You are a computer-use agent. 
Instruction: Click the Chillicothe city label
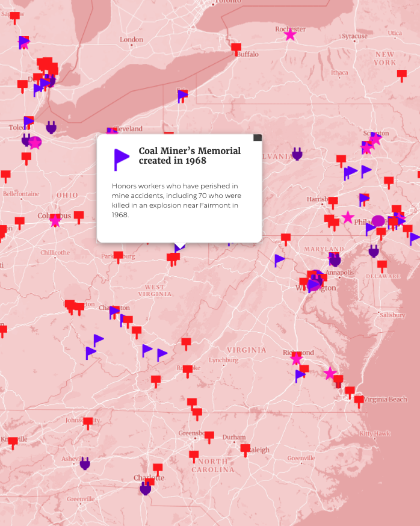pos(55,252)
